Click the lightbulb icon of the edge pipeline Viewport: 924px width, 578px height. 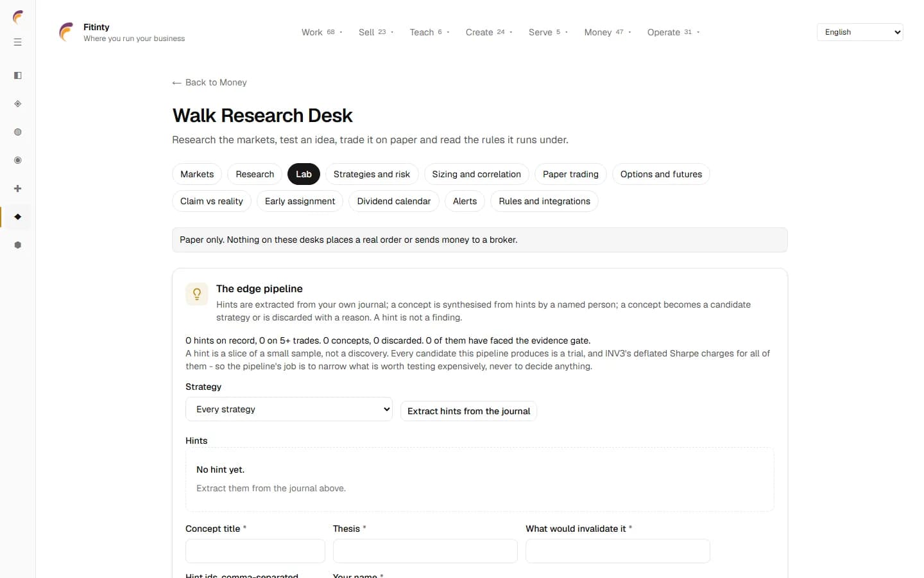click(x=197, y=294)
